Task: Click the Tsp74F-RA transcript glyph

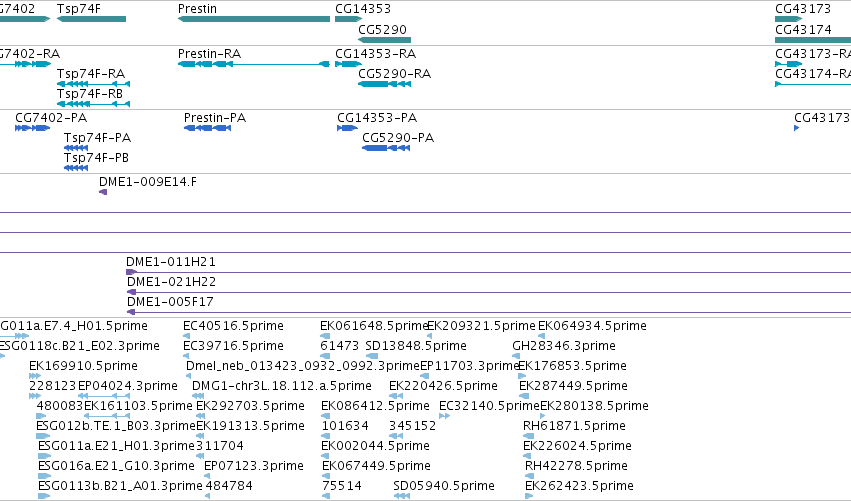Action: (x=93, y=84)
